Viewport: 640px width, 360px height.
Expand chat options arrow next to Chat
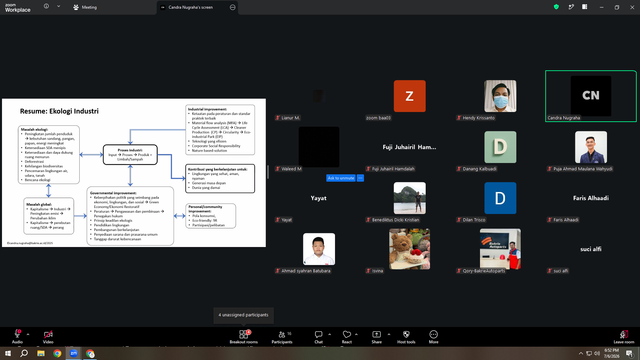point(329,334)
